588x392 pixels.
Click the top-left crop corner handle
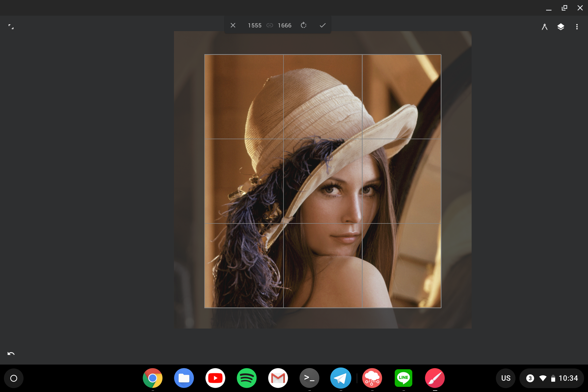click(x=205, y=54)
